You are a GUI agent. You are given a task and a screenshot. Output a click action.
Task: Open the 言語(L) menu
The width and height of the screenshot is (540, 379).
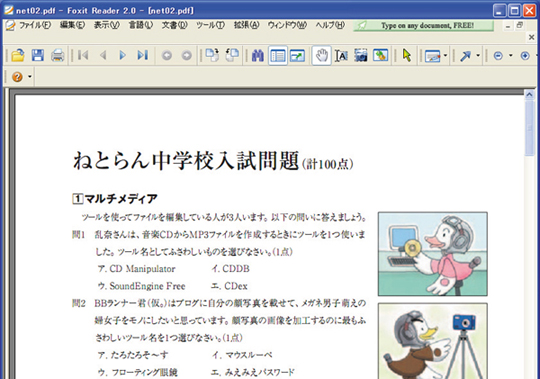coord(141,25)
